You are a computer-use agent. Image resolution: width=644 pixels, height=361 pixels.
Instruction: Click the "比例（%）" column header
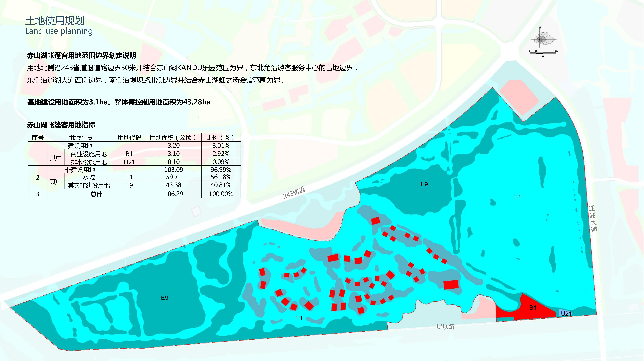pyautogui.click(x=221, y=137)
